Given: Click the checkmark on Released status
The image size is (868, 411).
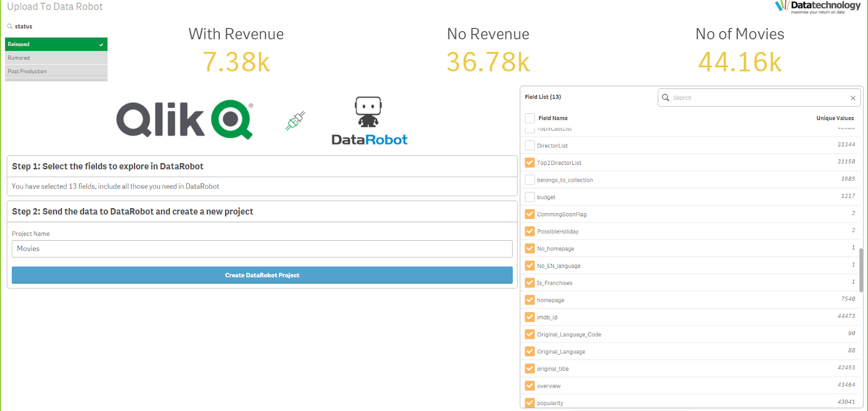Looking at the screenshot, I should [x=101, y=44].
